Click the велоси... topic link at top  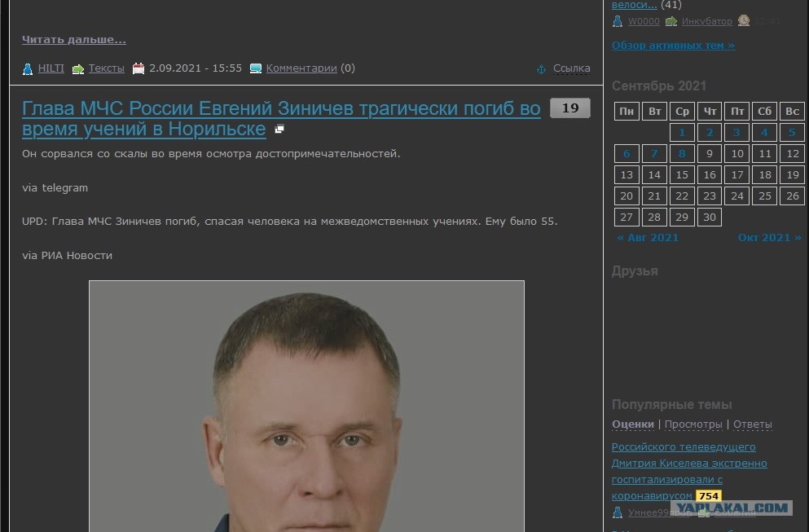634,5
